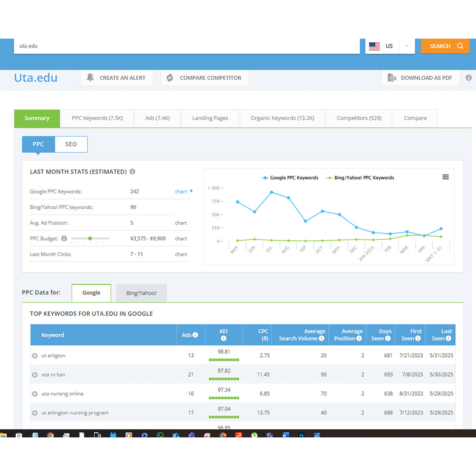Toggle Bing/Yahoo! PPC Keywords legend series

pos(360,178)
